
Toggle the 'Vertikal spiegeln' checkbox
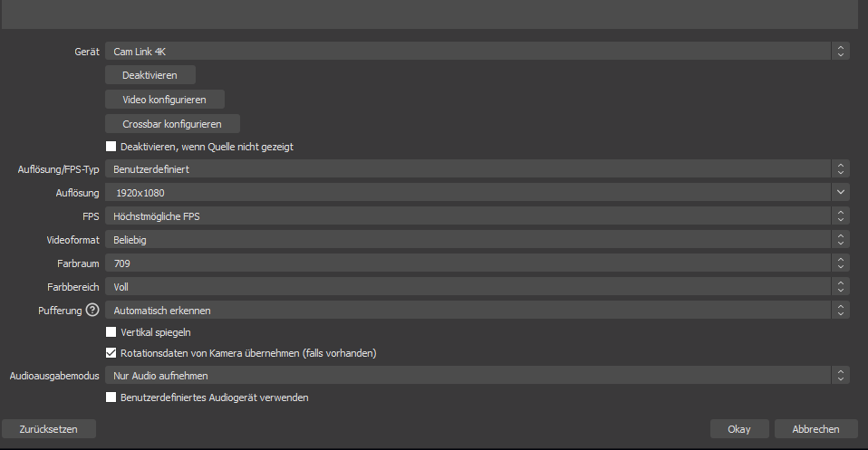tap(111, 332)
